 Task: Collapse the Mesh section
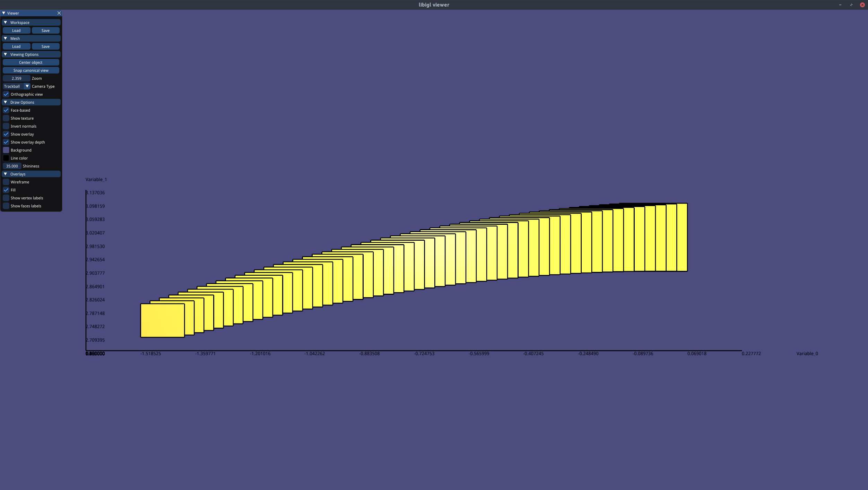click(x=6, y=38)
